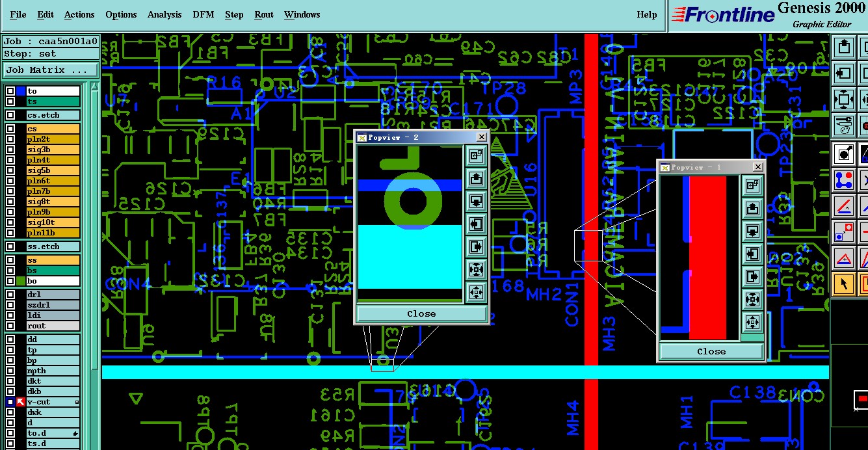Click the Job Matrix button

point(51,70)
